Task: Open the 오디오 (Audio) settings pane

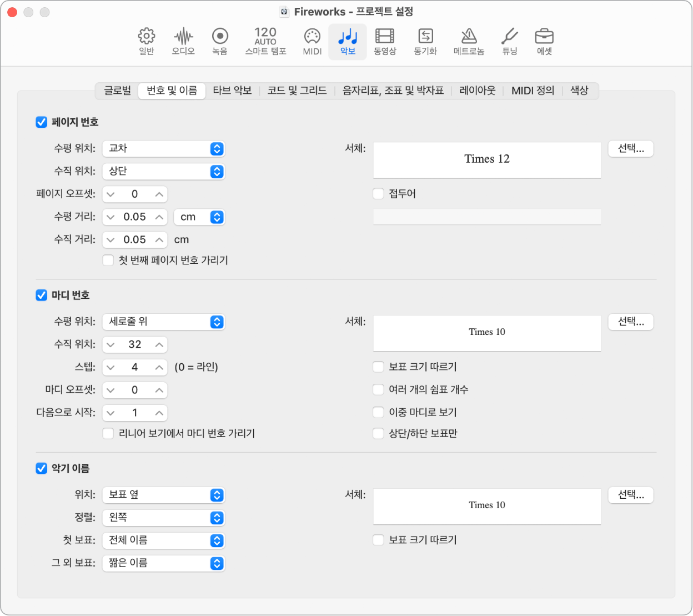Action: 183,42
